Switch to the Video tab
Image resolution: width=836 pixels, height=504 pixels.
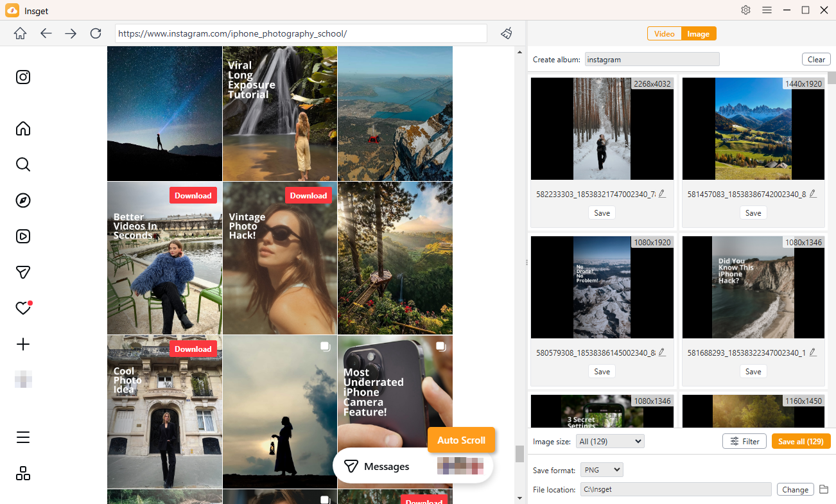point(664,34)
